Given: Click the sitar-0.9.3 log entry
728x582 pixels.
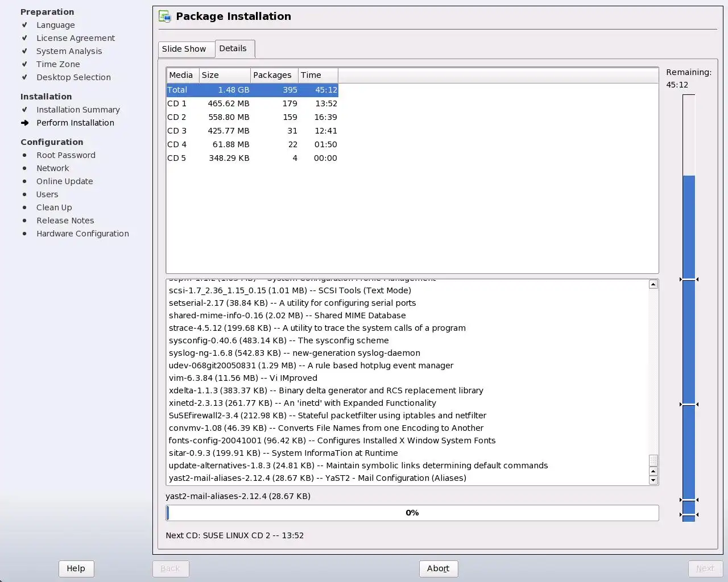Looking at the screenshot, I should pyautogui.click(x=283, y=453).
